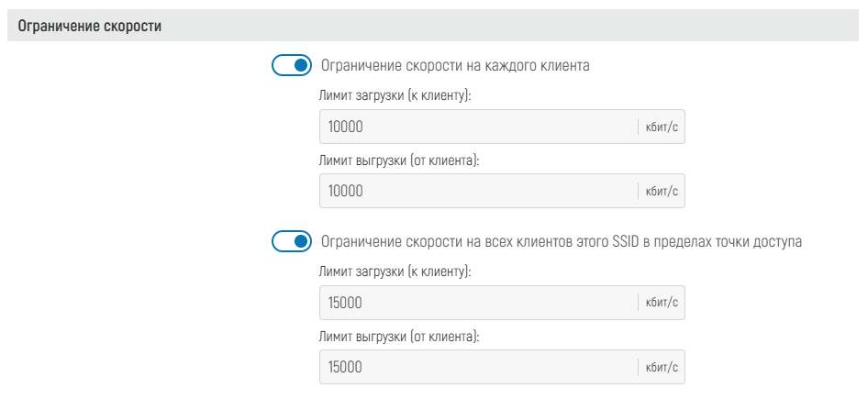Click the кбит/с unit in the per-client upload field
Screen dimensions: 868x399
(662, 191)
